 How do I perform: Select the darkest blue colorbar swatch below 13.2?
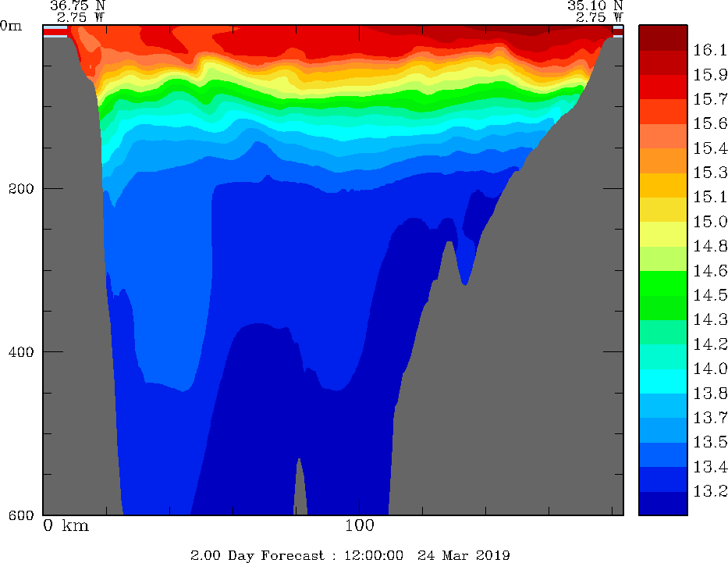pyautogui.click(x=662, y=504)
